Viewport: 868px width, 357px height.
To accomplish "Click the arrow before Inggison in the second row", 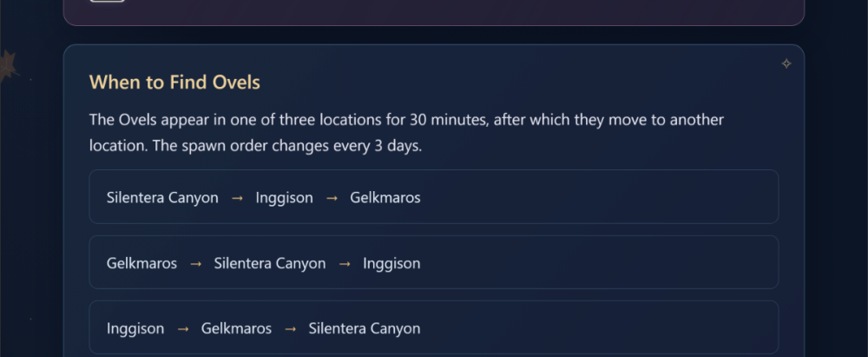I will coord(345,263).
